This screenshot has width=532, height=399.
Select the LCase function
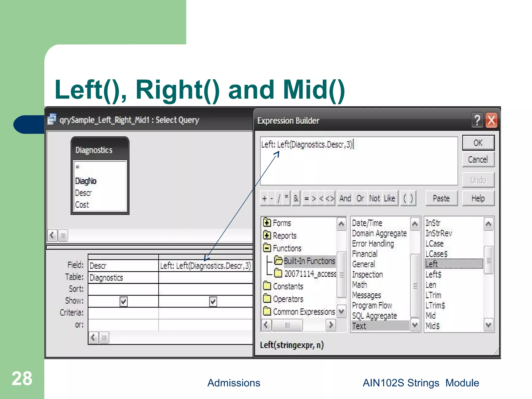point(434,244)
